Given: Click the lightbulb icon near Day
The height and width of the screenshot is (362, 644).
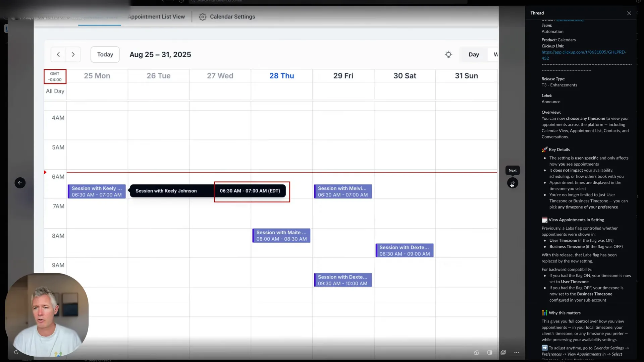Looking at the screenshot, I should 448,54.
